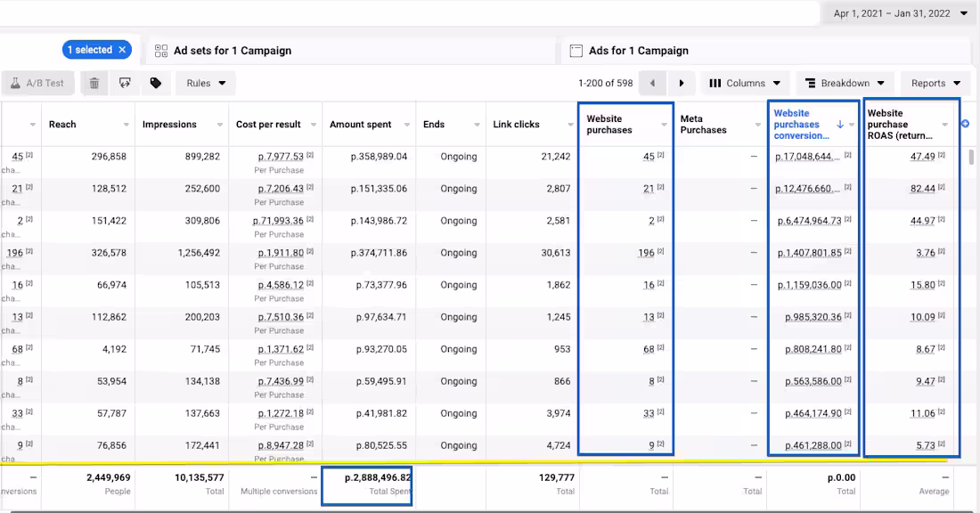980x513 pixels.
Task: Click total reach 2,449,969 People
Action: [108, 477]
